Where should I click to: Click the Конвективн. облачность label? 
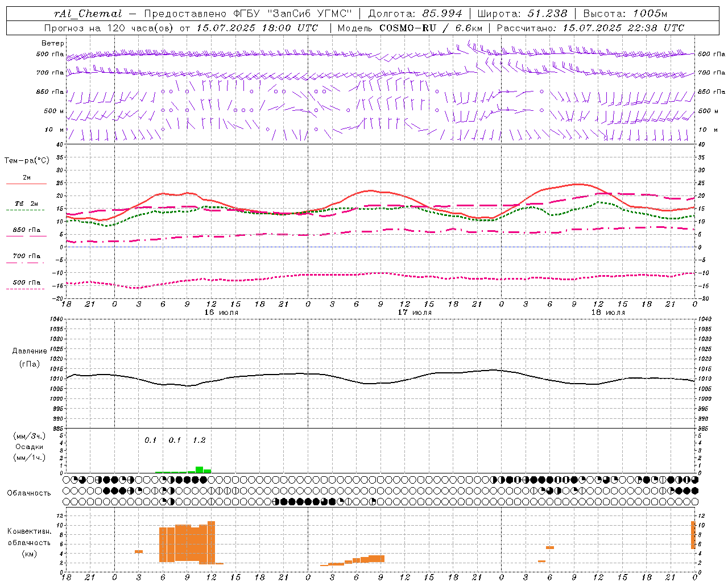(29, 542)
